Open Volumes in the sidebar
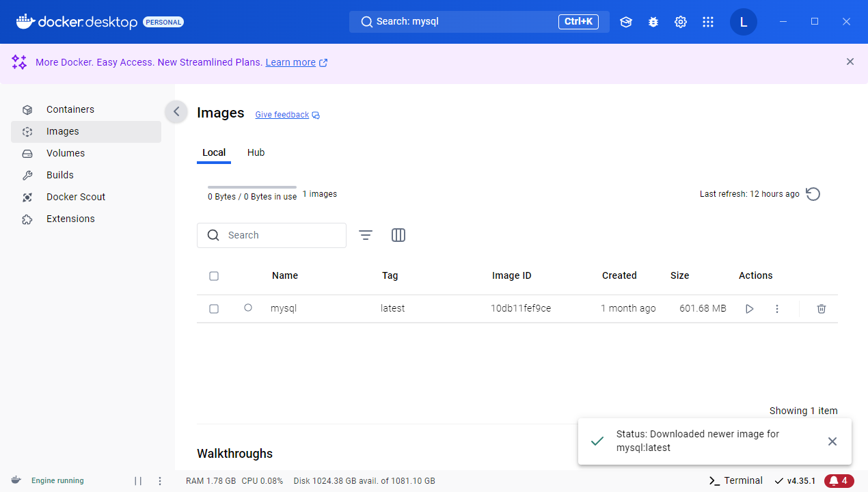 click(86, 153)
